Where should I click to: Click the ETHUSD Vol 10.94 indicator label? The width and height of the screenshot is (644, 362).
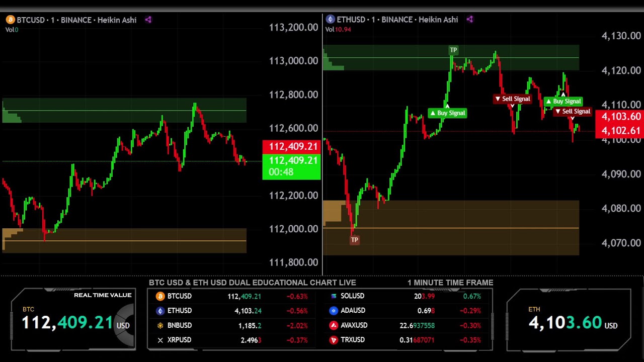click(338, 30)
